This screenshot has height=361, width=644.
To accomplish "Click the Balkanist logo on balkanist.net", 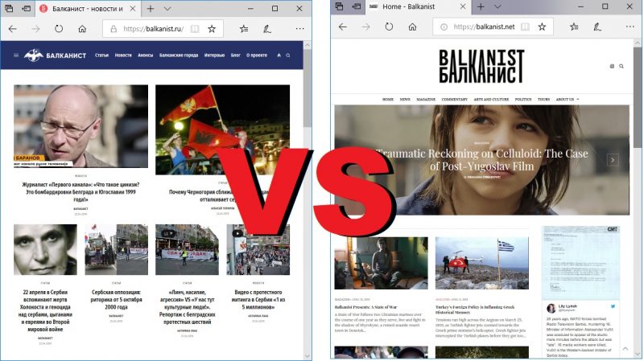I will point(481,66).
